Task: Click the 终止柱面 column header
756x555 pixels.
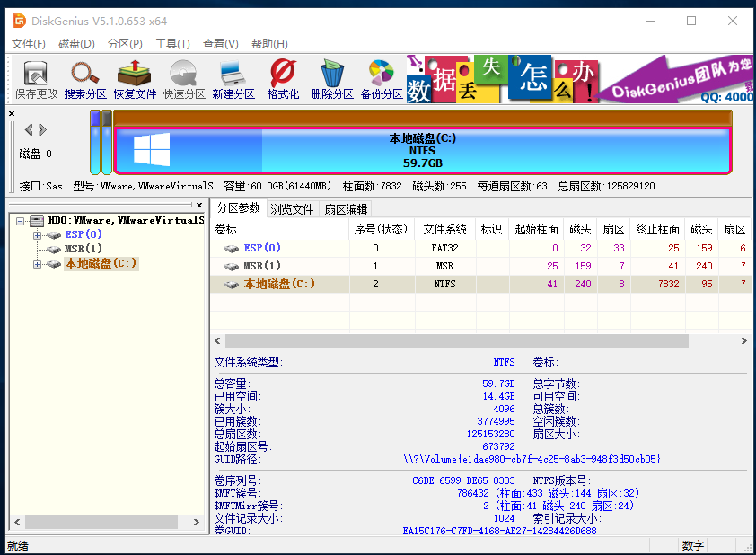Action: pos(657,230)
